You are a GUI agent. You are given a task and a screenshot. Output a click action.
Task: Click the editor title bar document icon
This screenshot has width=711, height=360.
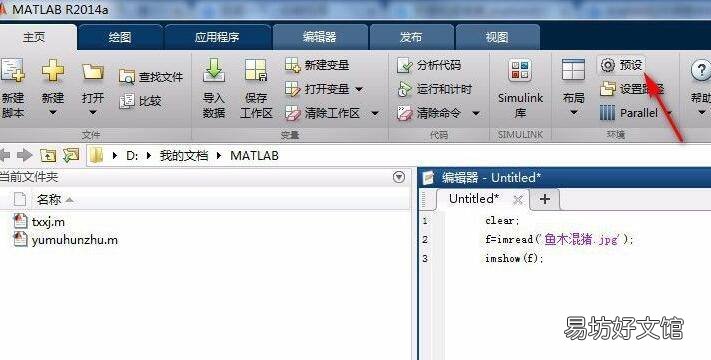tap(428, 178)
